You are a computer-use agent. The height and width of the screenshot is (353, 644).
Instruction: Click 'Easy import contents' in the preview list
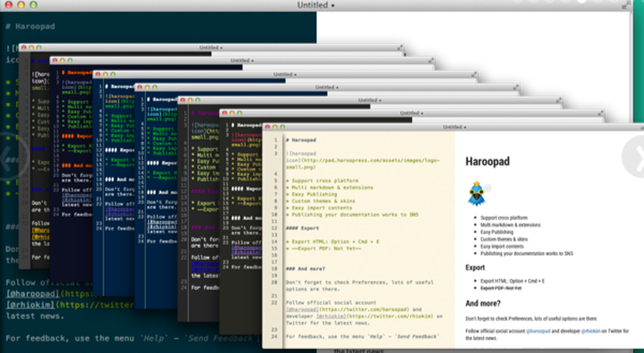pyautogui.click(x=502, y=246)
